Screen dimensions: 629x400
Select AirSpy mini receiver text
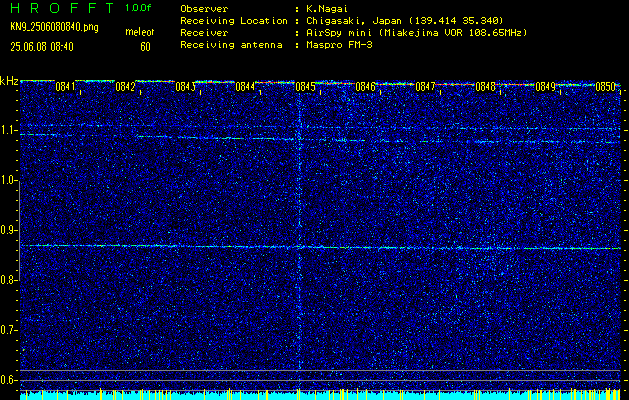(x=416, y=33)
